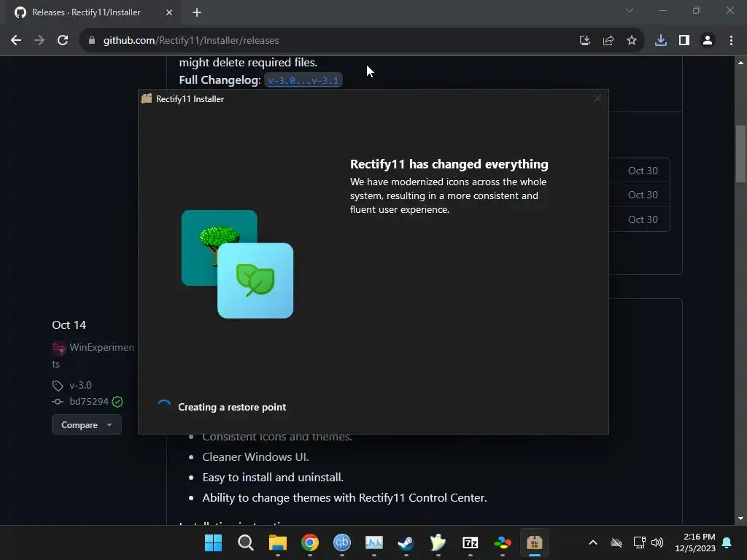Open the v-3.0 tag link
747x560 pixels.
(x=80, y=385)
